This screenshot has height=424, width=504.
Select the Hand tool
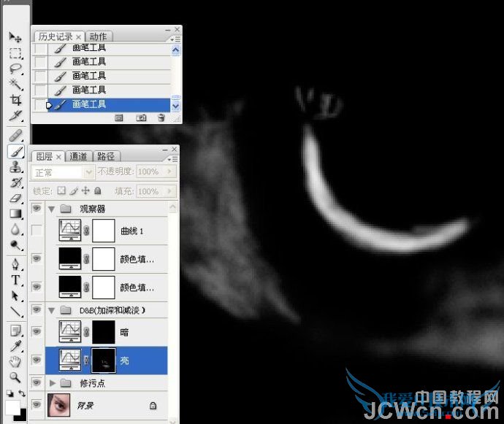(x=15, y=362)
